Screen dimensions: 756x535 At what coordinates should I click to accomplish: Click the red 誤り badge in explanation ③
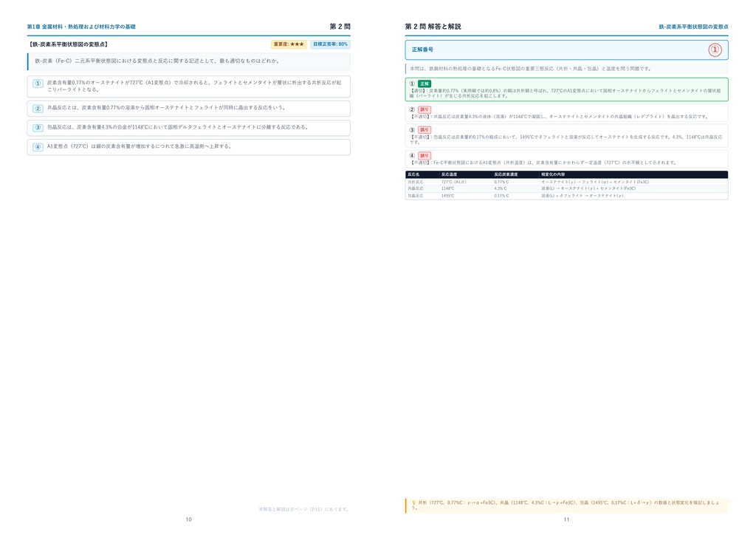coord(425,130)
